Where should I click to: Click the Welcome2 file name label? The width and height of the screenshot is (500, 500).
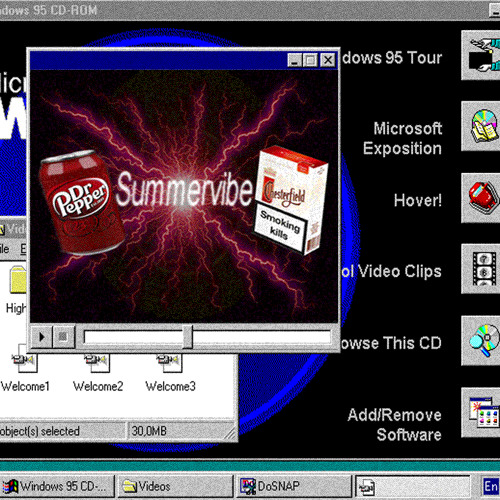(98, 386)
